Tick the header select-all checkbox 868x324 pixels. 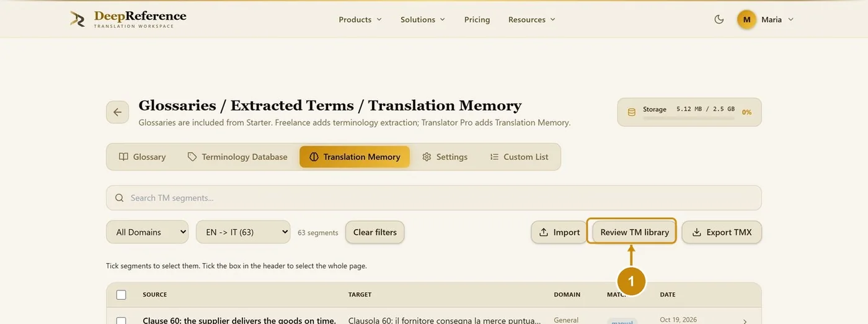click(x=121, y=295)
